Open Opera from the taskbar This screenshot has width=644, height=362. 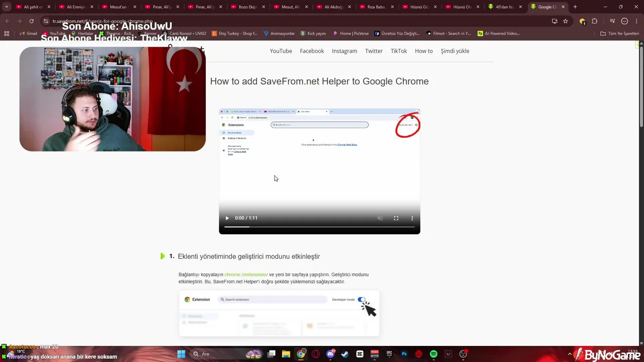pos(315,354)
